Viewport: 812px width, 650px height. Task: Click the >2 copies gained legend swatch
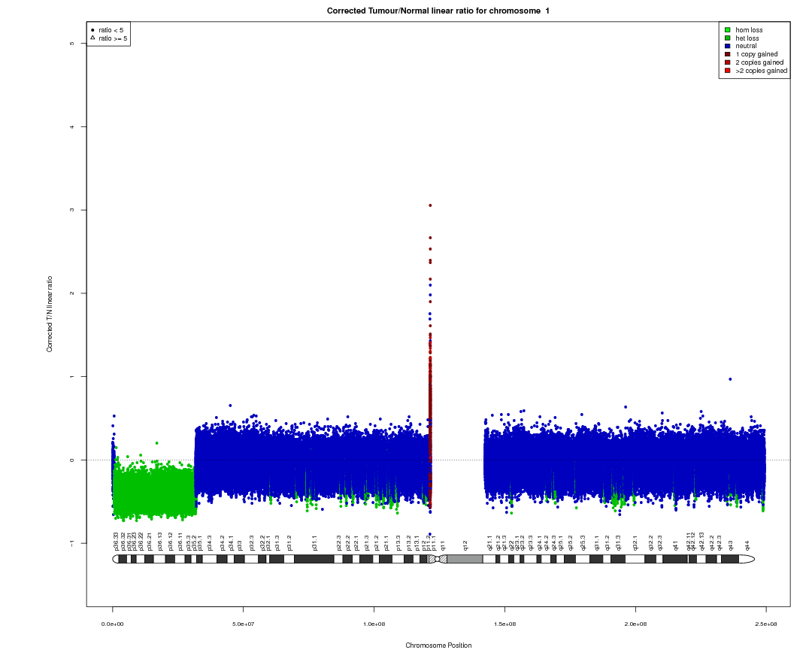(x=728, y=71)
